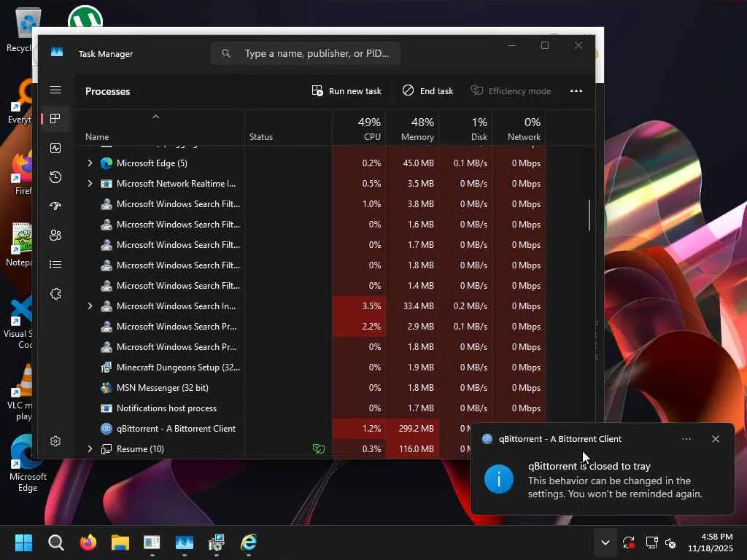The image size is (747, 560).
Task: Click the End task button
Action: pos(427,91)
